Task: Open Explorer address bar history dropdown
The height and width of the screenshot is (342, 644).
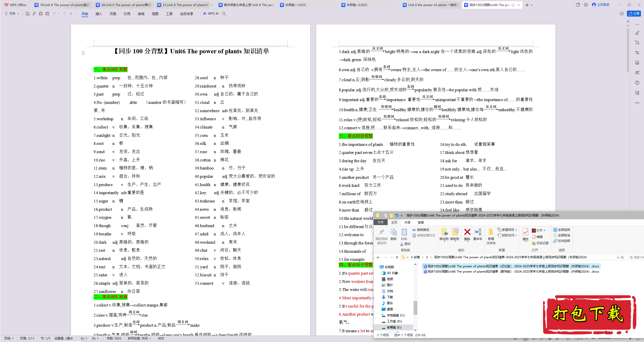Action: [x=618, y=258]
